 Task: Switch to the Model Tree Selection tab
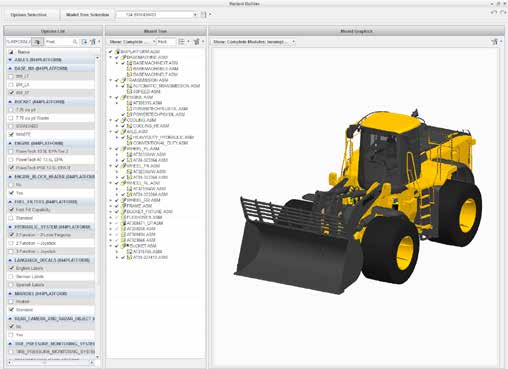pos(87,15)
